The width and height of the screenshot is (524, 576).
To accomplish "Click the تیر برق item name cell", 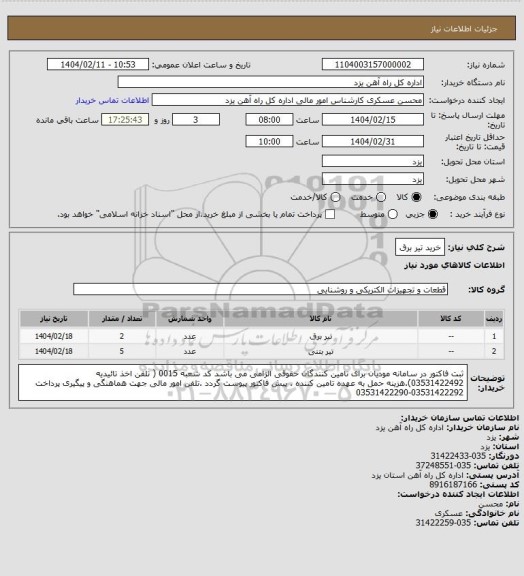I will tap(321, 336).
